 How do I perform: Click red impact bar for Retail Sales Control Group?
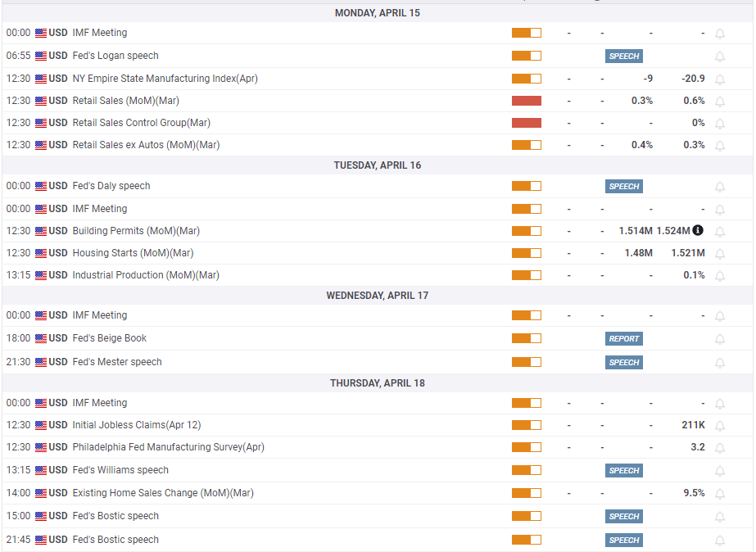tap(527, 123)
